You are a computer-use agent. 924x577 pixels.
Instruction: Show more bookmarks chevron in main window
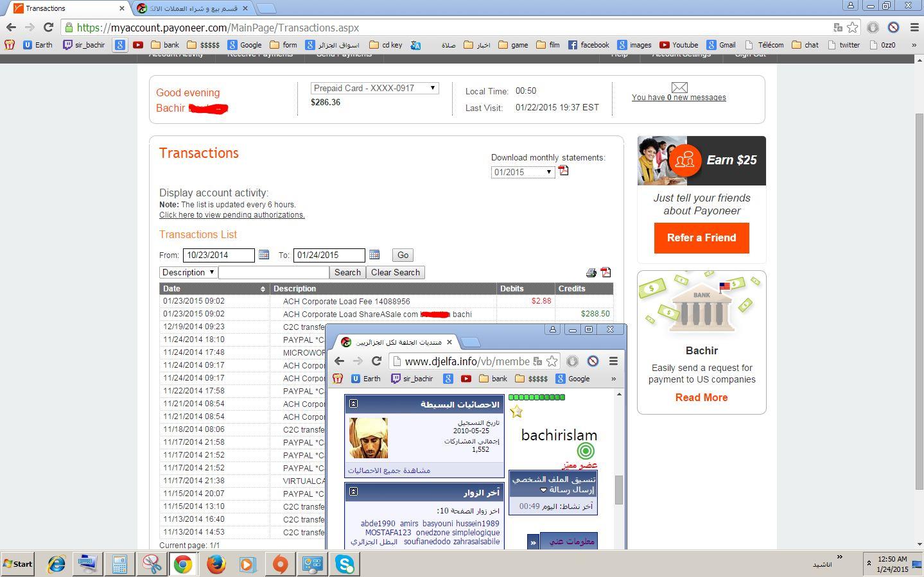(914, 45)
